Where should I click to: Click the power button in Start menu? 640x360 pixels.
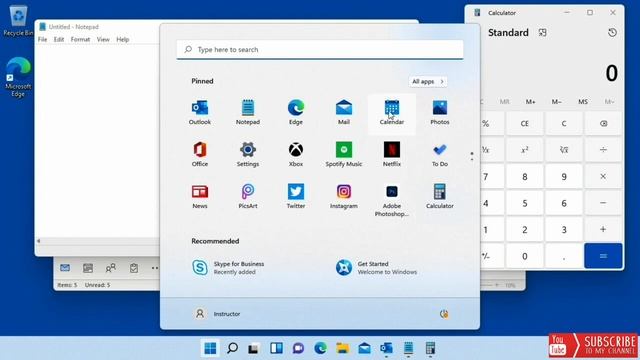click(444, 314)
